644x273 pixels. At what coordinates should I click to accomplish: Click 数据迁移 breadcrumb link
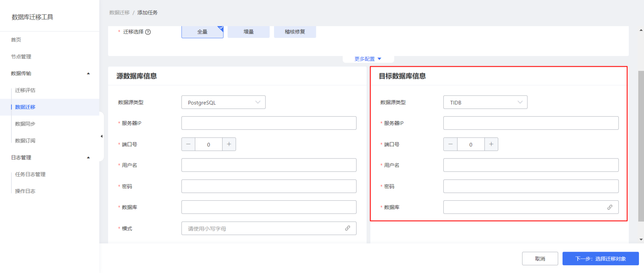119,13
